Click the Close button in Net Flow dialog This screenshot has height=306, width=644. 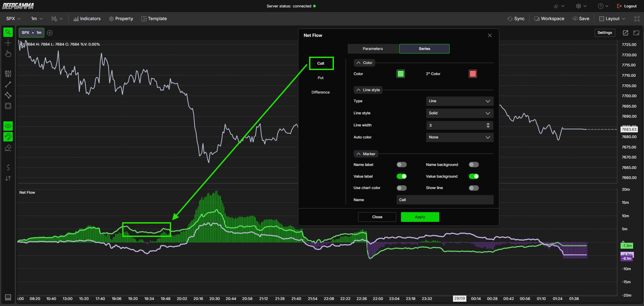coord(377,217)
